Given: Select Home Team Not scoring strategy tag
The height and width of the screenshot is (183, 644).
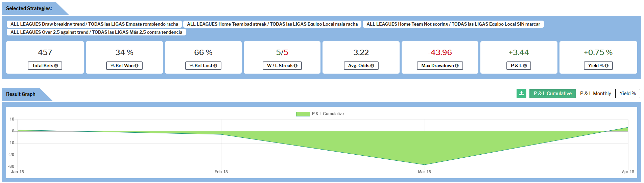Looking at the screenshot, I should click(x=453, y=24).
